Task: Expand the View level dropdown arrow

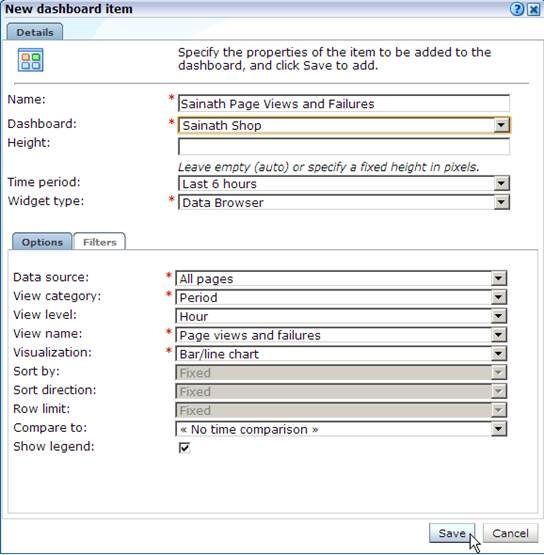Action: 498,316
